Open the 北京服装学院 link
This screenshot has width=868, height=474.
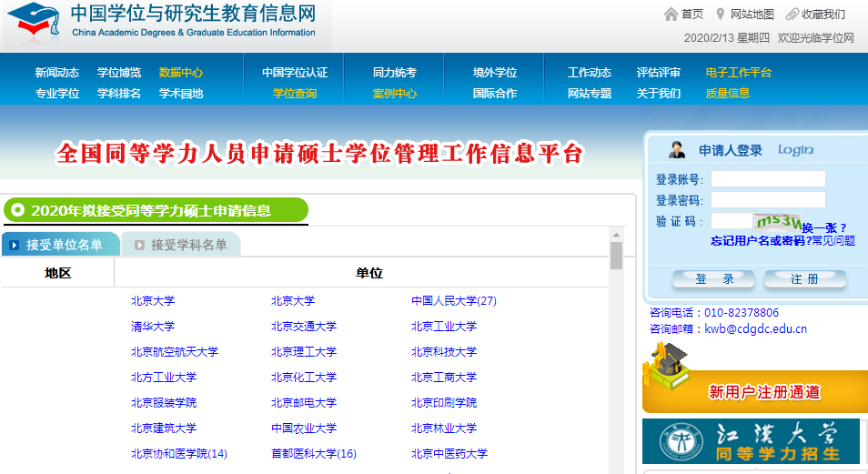[164, 402]
